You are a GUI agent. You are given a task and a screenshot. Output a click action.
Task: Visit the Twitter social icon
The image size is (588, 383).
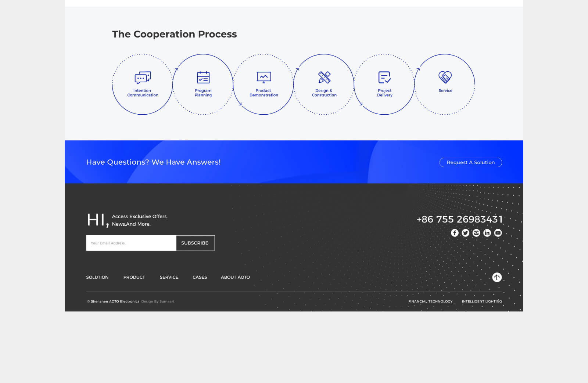(466, 233)
